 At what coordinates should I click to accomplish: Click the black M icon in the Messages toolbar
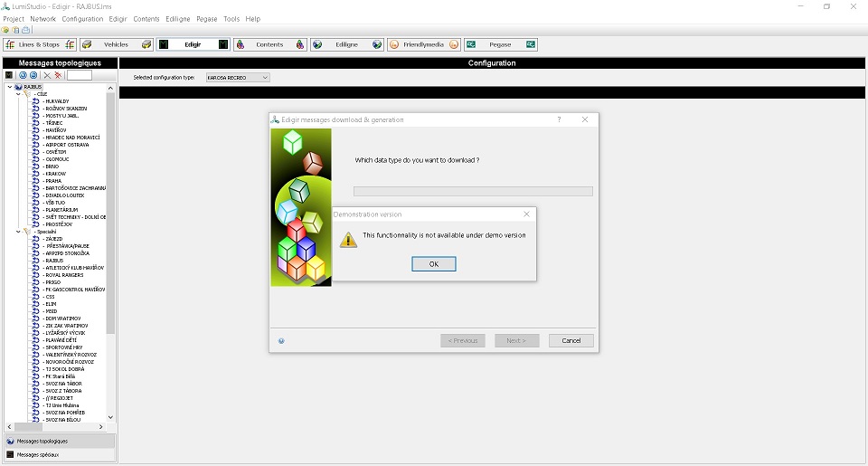(x=9, y=75)
